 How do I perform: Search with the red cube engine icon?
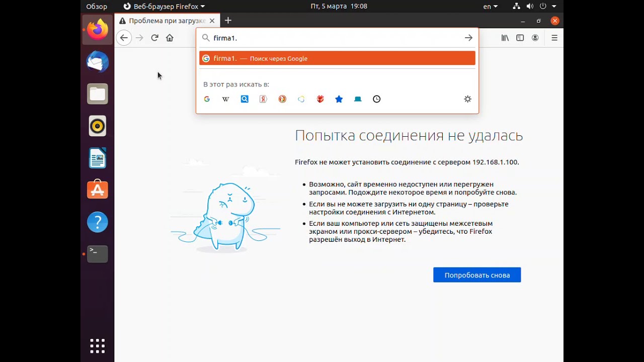point(320,99)
